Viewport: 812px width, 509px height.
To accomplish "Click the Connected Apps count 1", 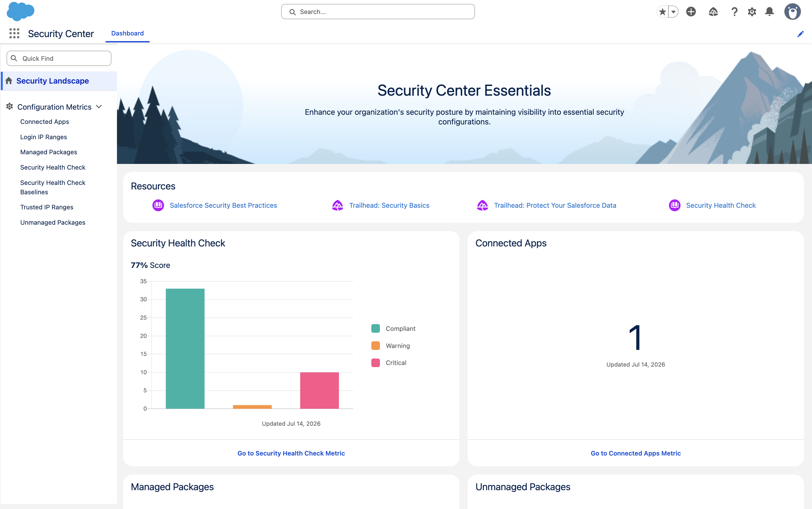I will [x=636, y=338].
